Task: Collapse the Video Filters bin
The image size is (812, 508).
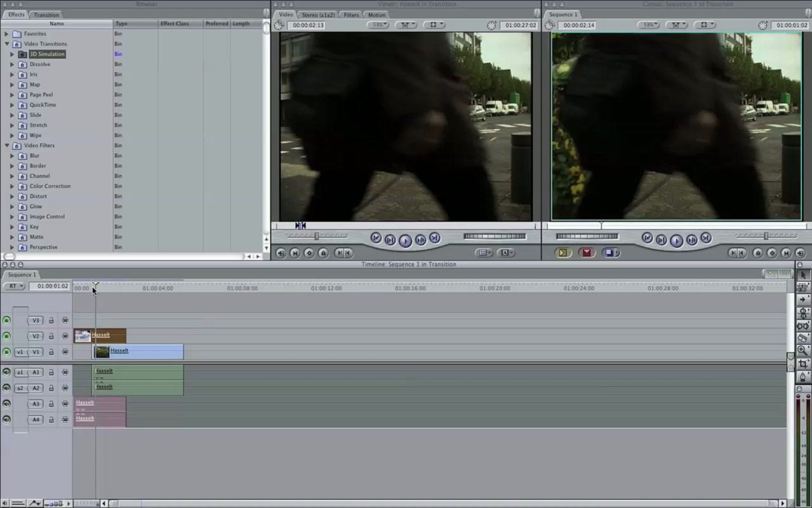Action: pos(7,145)
